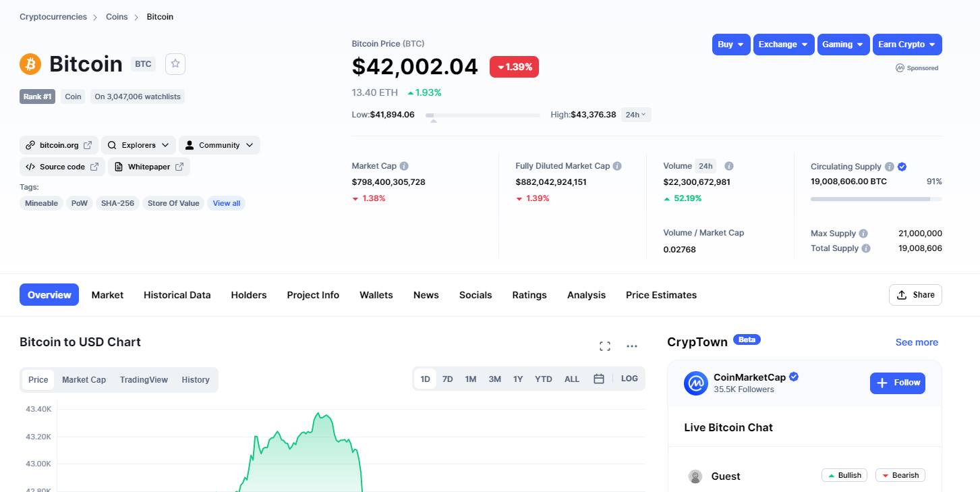Image resolution: width=980 pixels, height=492 pixels.
Task: Click the Explorers magnifier icon
Action: (x=112, y=145)
